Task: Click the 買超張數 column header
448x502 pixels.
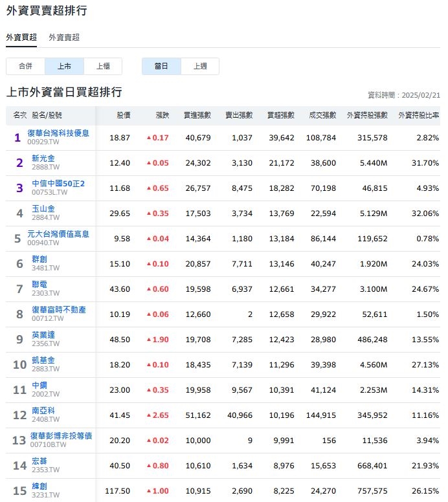Action: click(281, 115)
